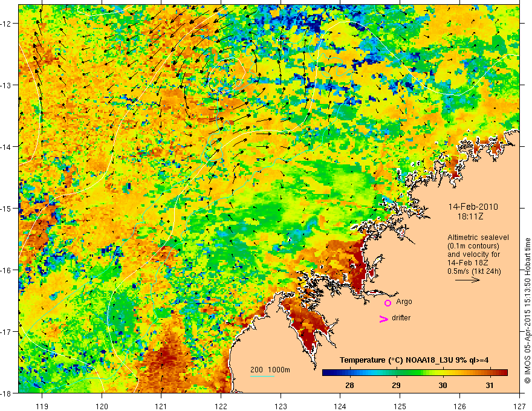Click the cyan isobath legend line
532x411 pixels.
[x=262, y=376]
